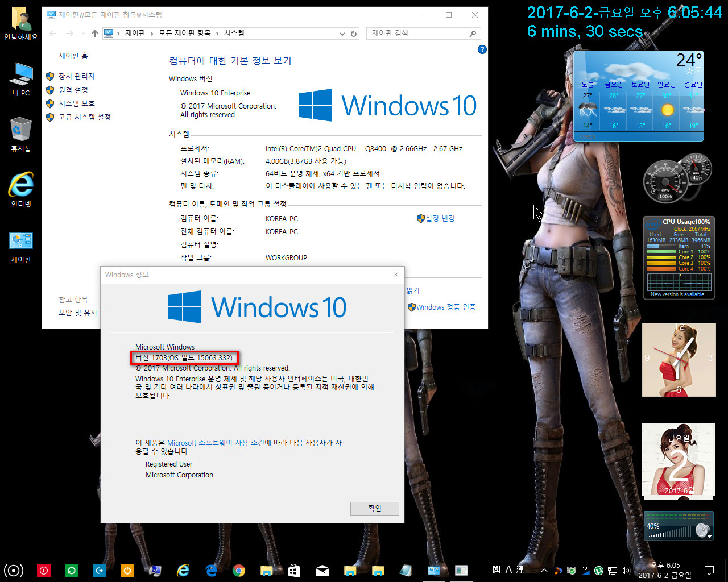Open Microsoft Edge from the taskbar
This screenshot has height=582, width=728.
tap(211, 570)
